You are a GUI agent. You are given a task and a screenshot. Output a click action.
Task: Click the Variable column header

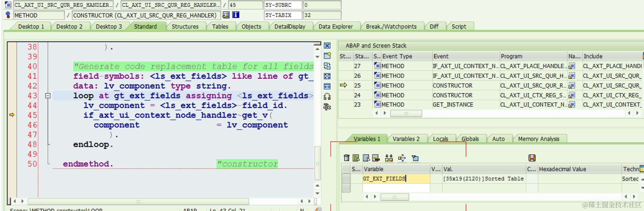396,169
